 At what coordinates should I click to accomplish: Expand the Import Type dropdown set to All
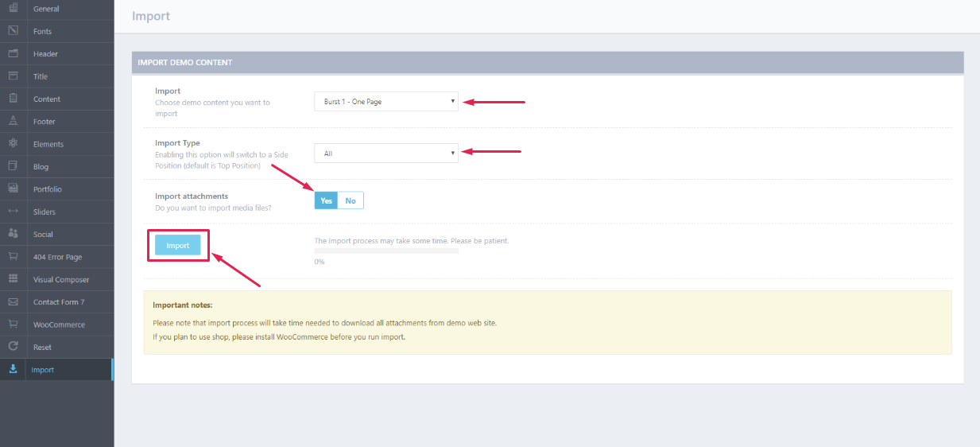pos(386,153)
